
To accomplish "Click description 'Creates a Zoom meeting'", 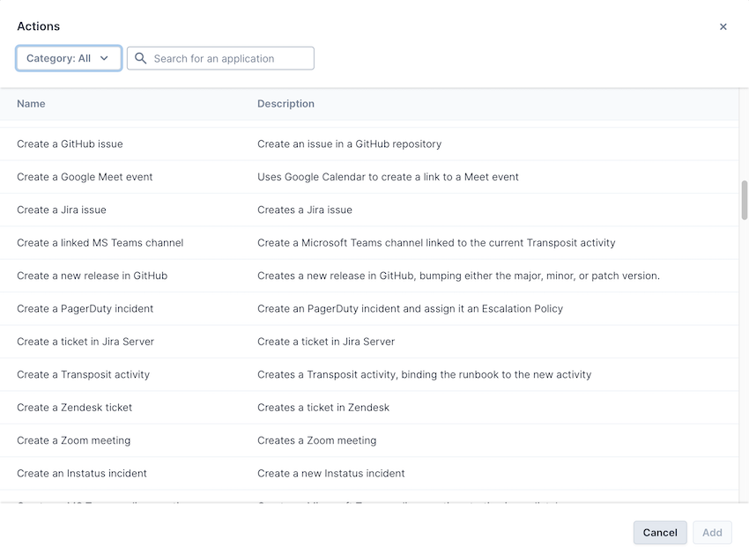I will pos(316,440).
